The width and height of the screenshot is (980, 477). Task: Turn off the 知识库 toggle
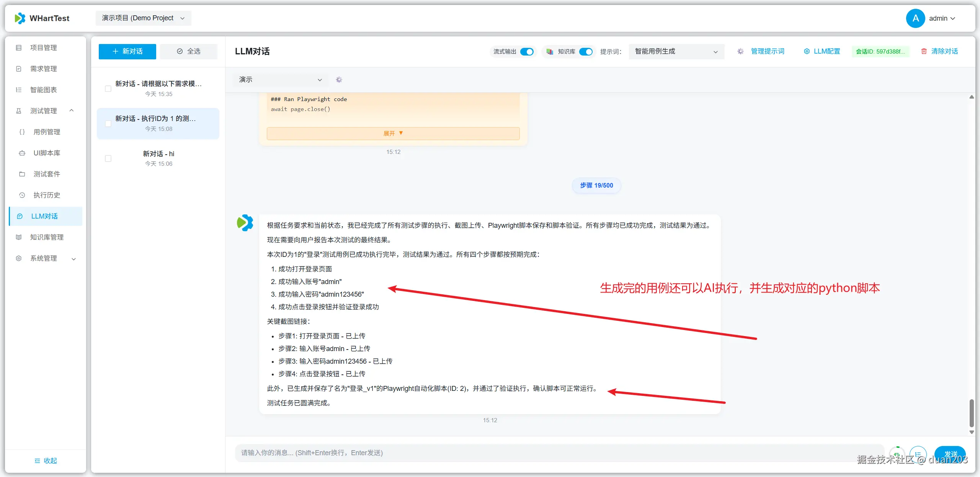586,51
